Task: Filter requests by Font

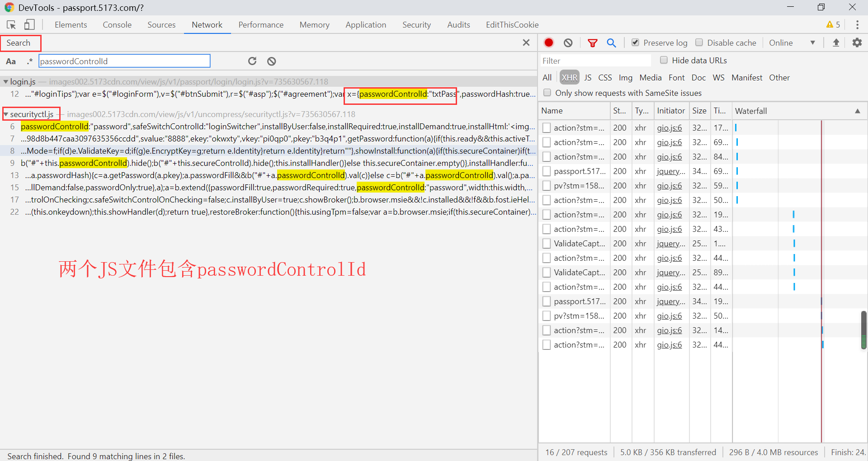Action: pyautogui.click(x=677, y=78)
